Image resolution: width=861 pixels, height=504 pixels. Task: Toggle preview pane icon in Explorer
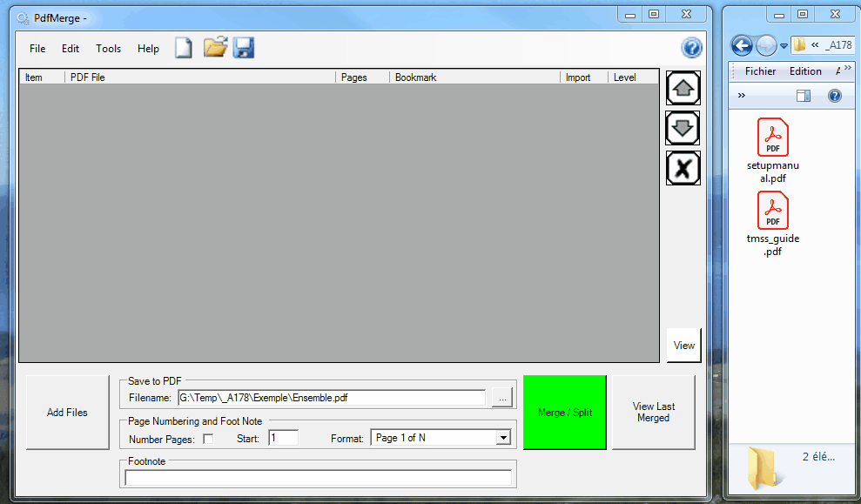click(804, 96)
